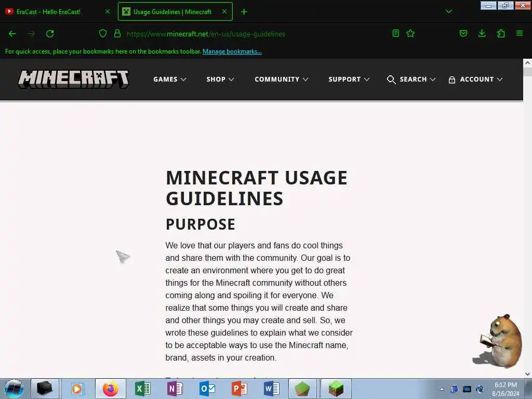Image resolution: width=532 pixels, height=399 pixels.
Task: Bookmark this page with the star icon
Action: [x=410, y=33]
